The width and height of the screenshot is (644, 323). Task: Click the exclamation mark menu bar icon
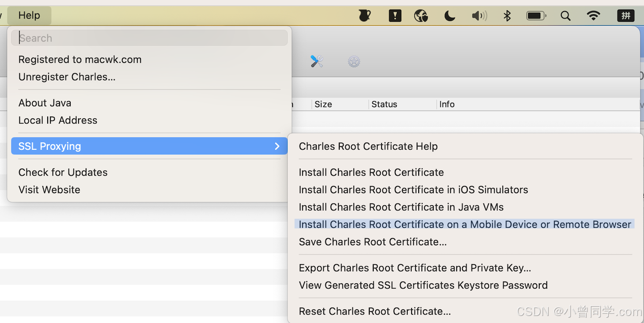(395, 16)
